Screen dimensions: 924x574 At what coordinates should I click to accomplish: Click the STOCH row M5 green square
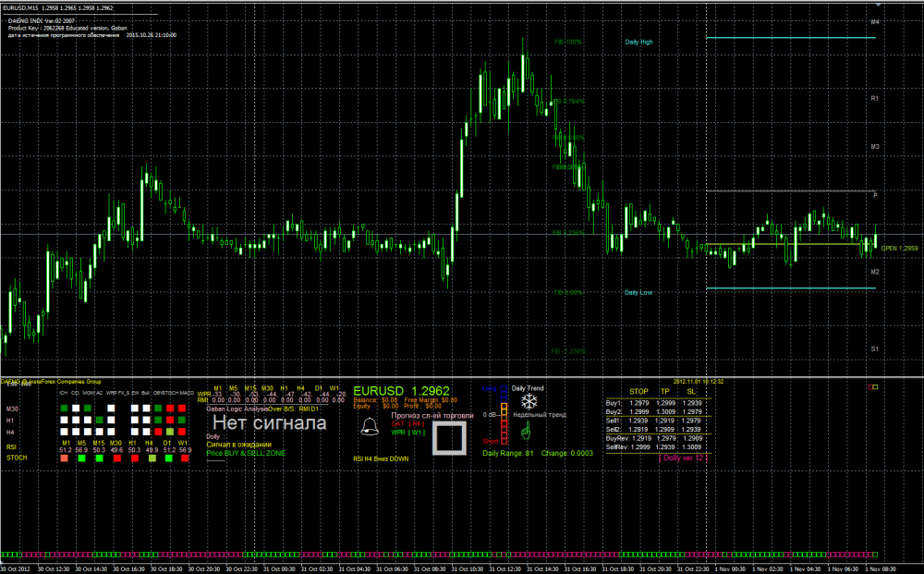[82, 458]
